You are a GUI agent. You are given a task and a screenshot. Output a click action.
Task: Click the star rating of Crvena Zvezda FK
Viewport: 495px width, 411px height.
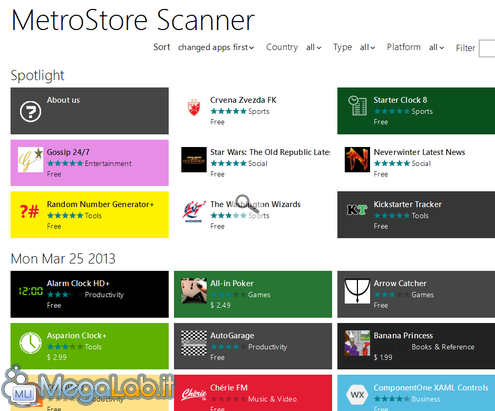tap(228, 111)
